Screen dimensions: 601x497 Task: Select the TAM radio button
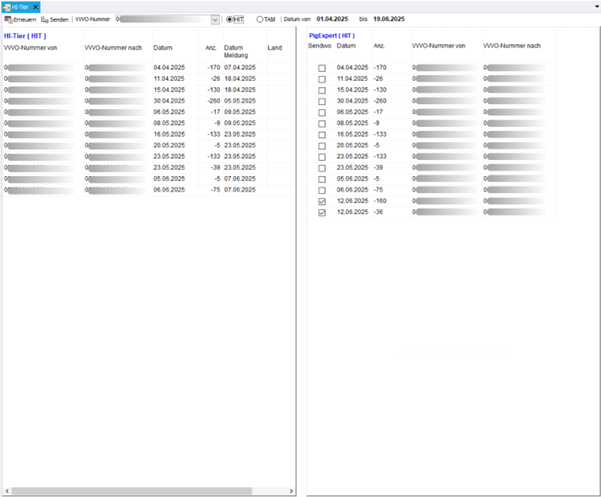tap(260, 19)
